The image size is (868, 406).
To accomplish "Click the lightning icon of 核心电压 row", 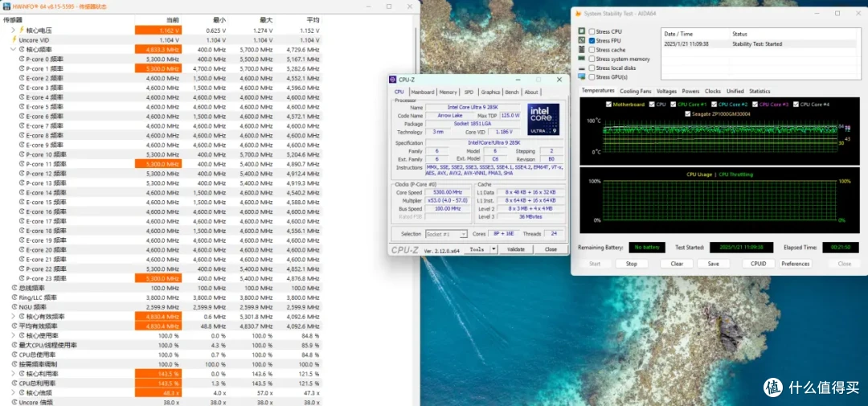I will tap(22, 31).
